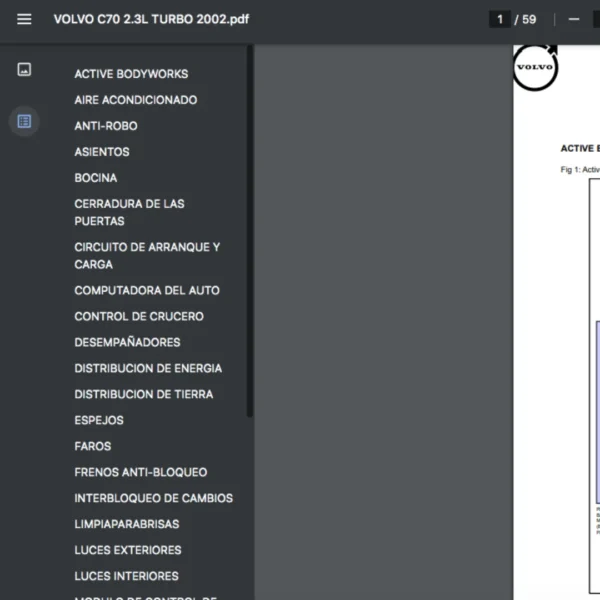Open BOCINA outline item

96,178
